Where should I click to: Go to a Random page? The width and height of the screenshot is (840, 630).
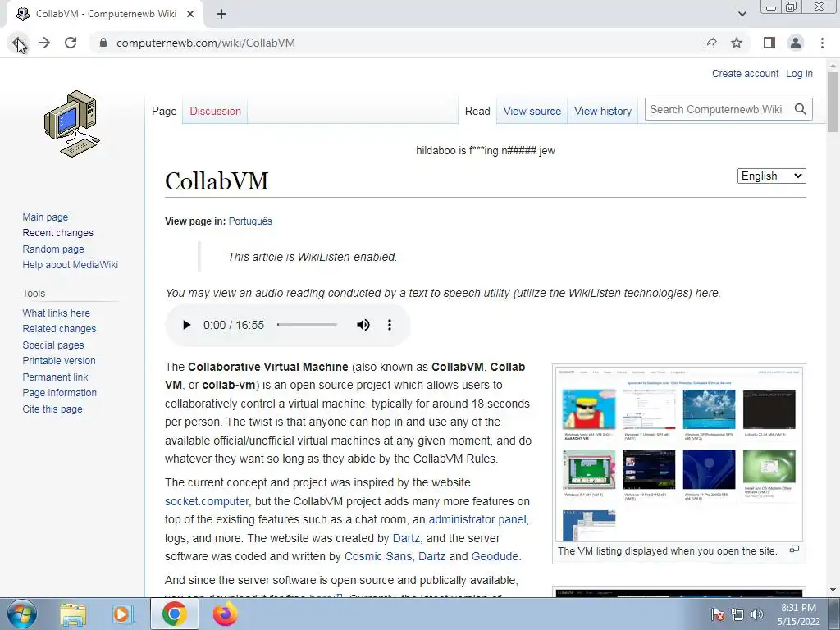click(53, 249)
